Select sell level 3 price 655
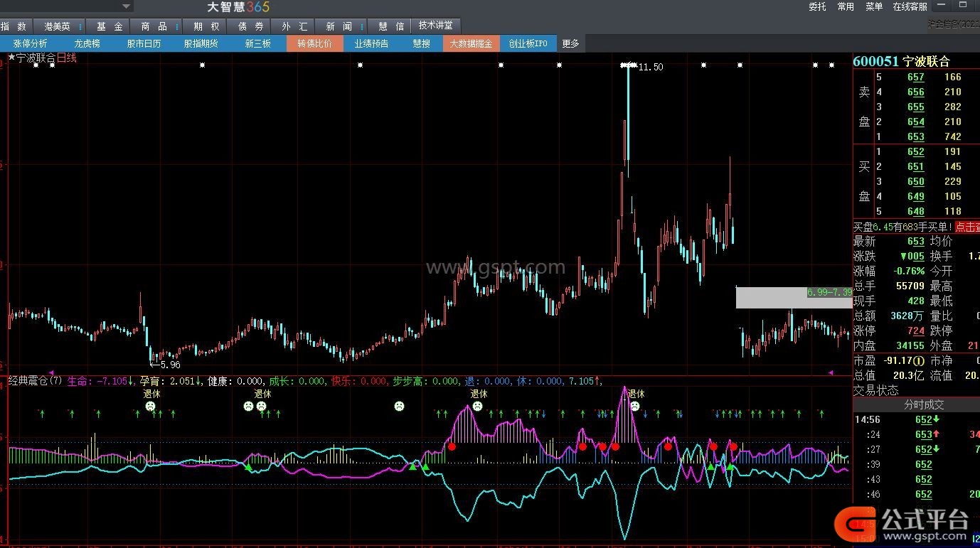The width and height of the screenshot is (980, 548). click(916, 107)
